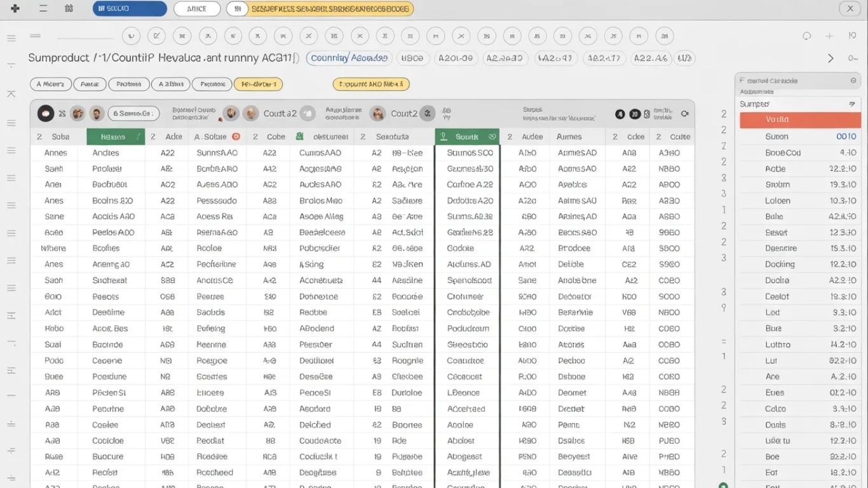Viewport: 868px width, 488px height.
Task: Toggle the dark A badge in the table toolbar
Action: [x=620, y=112]
